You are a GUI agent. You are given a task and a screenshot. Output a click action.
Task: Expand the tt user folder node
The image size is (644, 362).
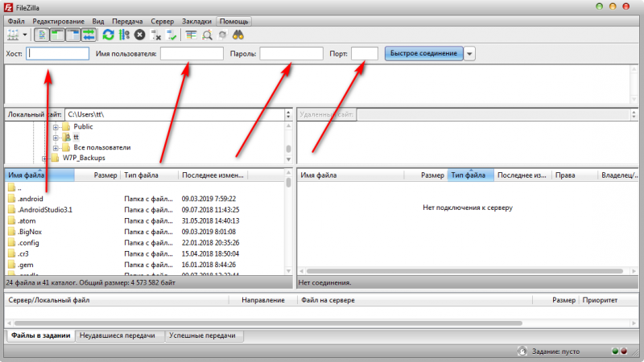pos(56,138)
